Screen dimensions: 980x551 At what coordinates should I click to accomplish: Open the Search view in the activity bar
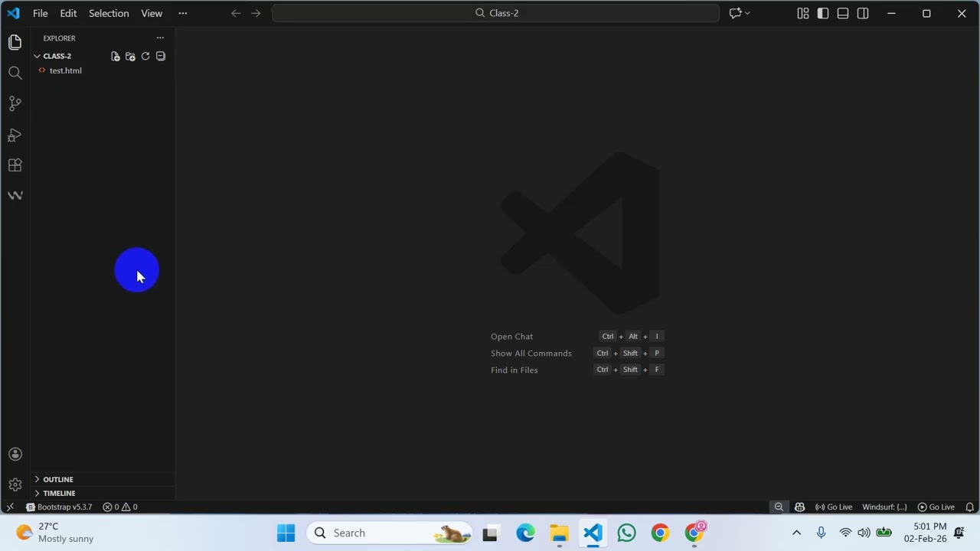15,73
